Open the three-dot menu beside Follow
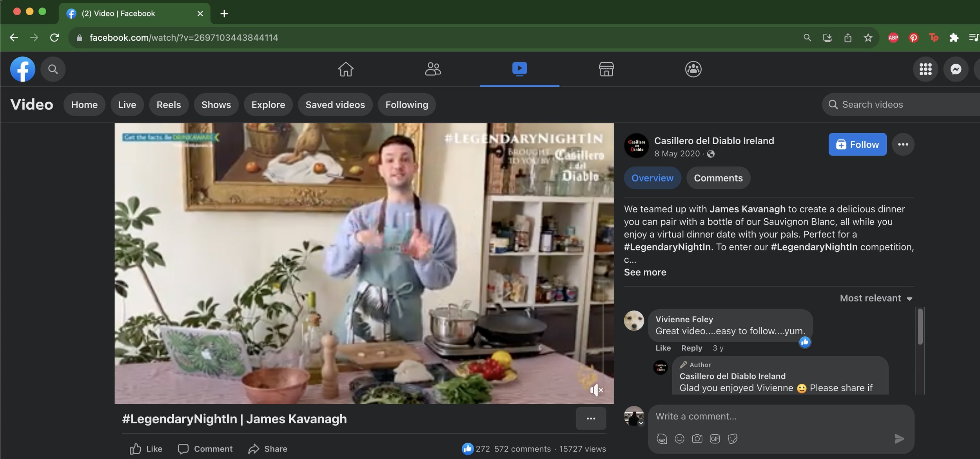 [x=903, y=145]
